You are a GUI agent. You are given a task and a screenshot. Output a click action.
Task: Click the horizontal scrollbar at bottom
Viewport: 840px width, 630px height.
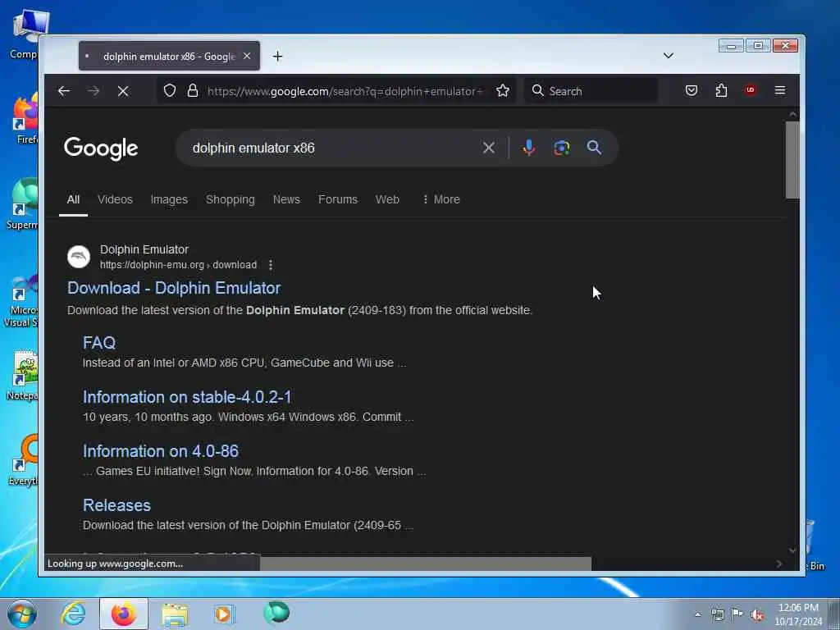pyautogui.click(x=426, y=564)
